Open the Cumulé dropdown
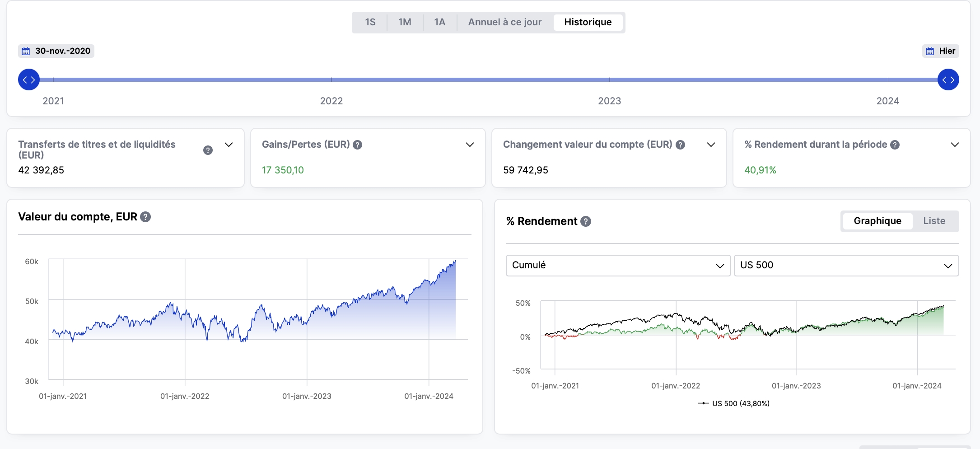Screen dimensions: 980x449 coord(617,265)
